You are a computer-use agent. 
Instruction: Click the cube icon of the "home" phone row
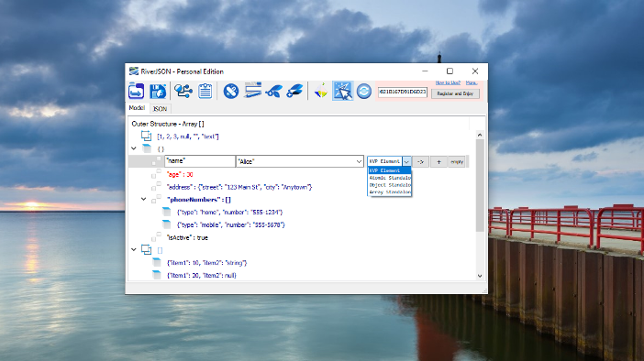pos(166,212)
